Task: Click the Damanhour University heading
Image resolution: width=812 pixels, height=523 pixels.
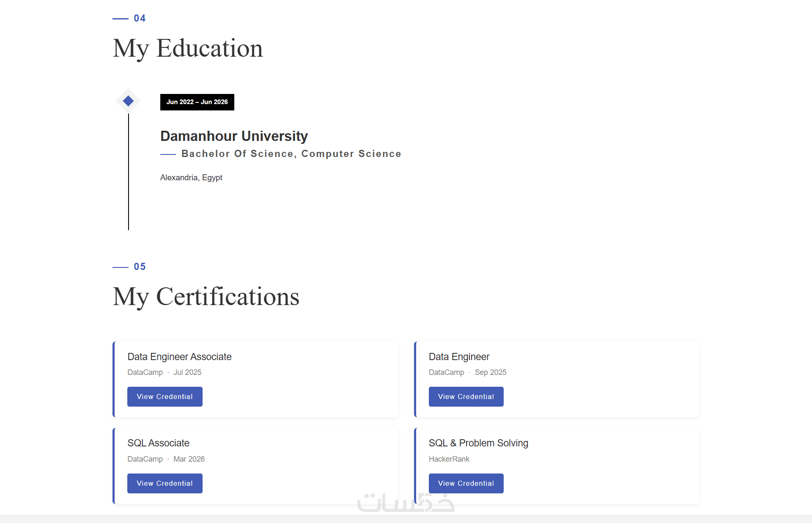Action: [234, 136]
